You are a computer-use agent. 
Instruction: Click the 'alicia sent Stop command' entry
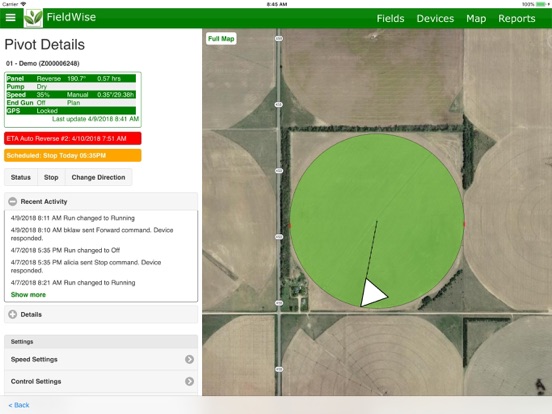click(86, 266)
